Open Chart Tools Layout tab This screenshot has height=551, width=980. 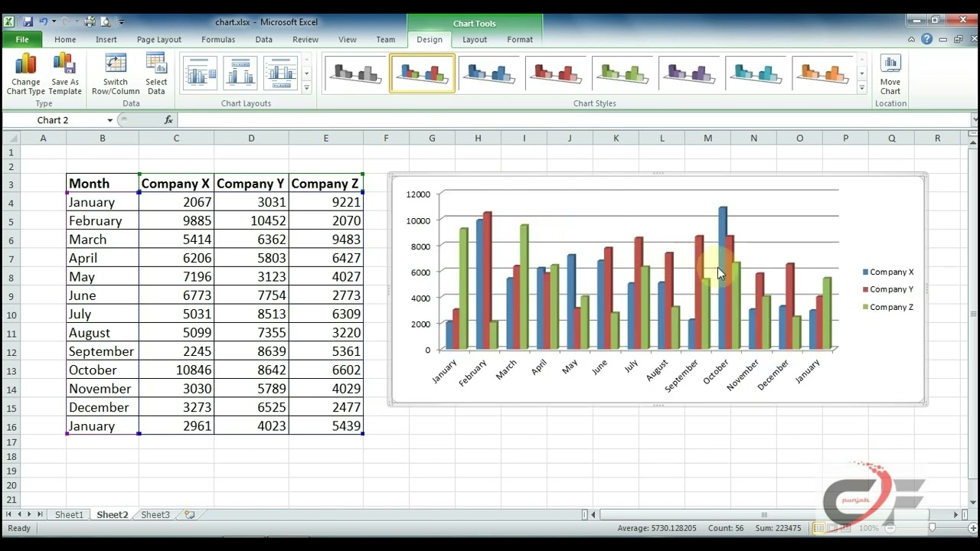(x=475, y=40)
